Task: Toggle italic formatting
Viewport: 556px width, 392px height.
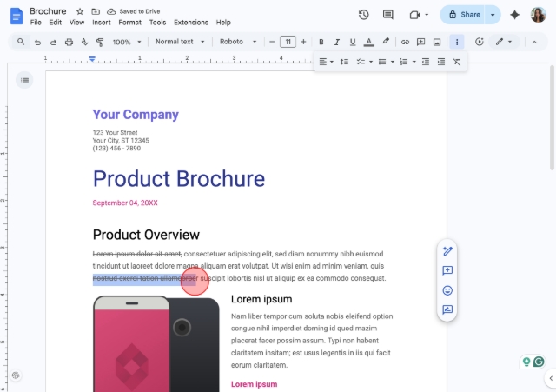Action: 337,42
